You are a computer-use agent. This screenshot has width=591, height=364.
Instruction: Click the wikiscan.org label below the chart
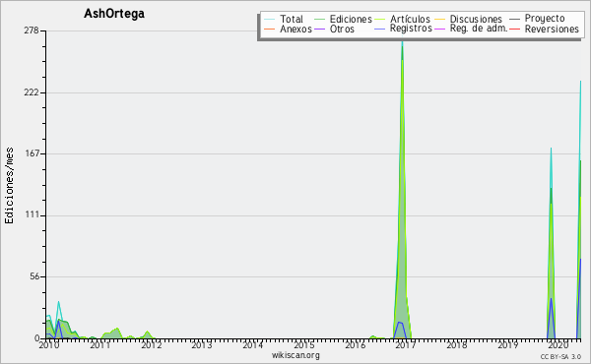(x=295, y=355)
